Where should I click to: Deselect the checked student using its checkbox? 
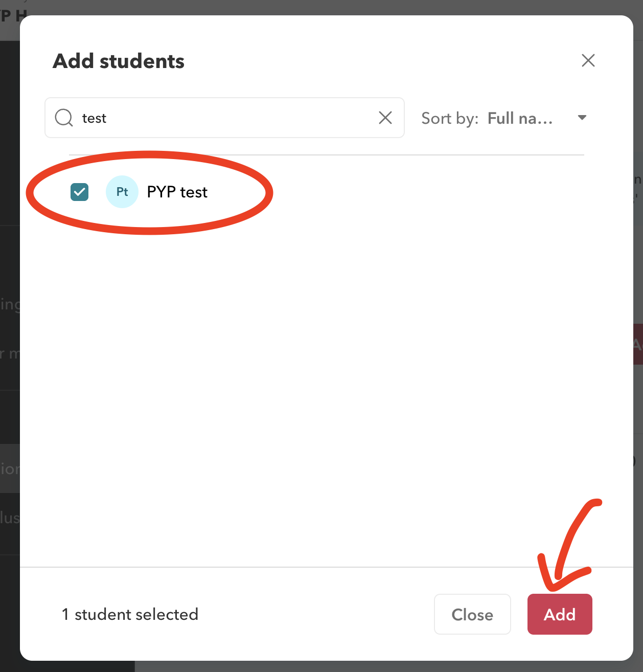coord(79,192)
